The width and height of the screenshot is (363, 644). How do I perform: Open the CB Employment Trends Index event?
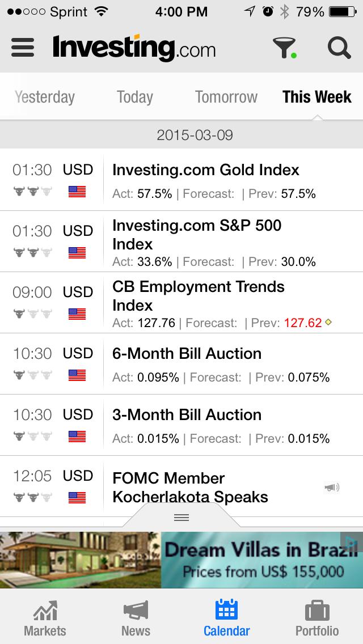(x=181, y=302)
